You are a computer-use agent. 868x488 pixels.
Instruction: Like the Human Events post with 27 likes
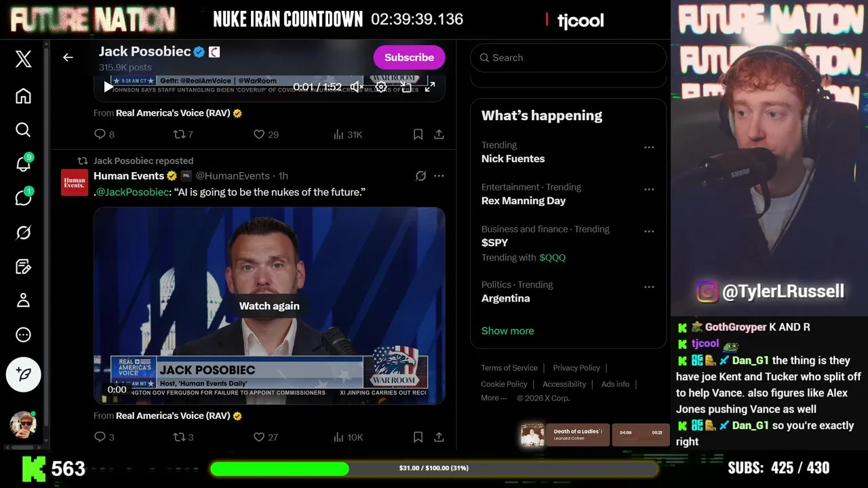[265, 437]
